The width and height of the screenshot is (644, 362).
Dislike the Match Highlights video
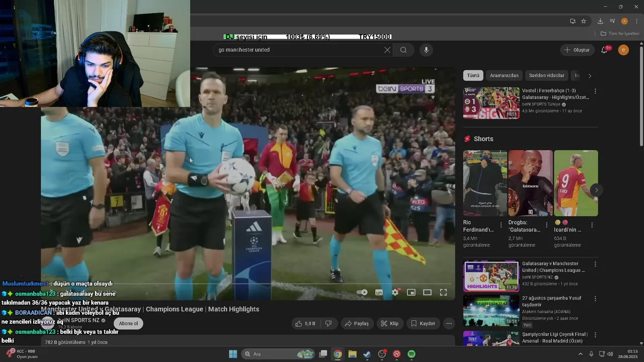point(329,323)
